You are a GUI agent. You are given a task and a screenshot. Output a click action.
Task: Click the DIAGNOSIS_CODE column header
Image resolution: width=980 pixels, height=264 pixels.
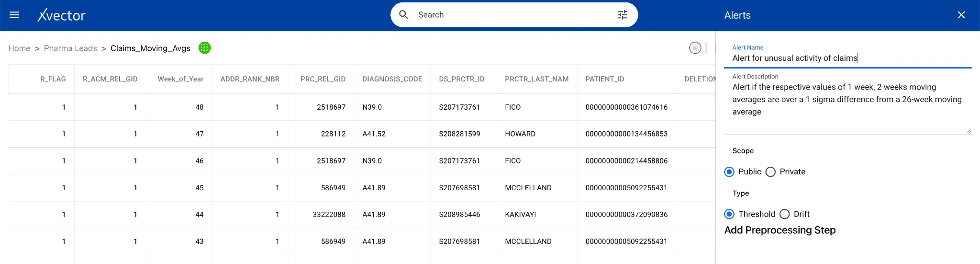(x=392, y=79)
